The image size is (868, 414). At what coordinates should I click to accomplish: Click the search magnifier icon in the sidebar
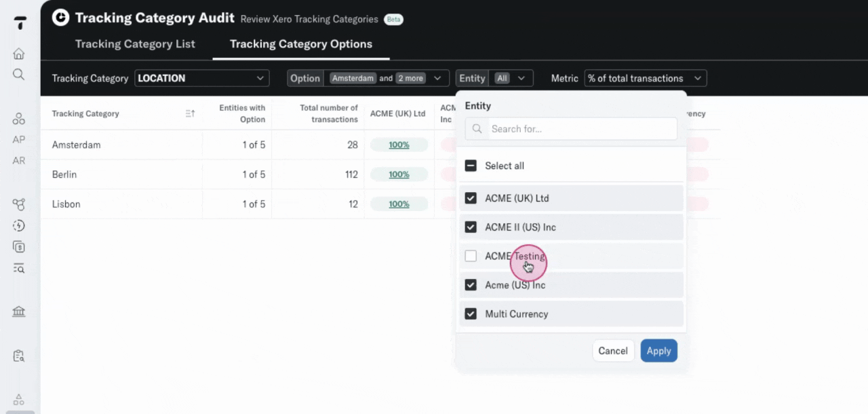(x=19, y=74)
